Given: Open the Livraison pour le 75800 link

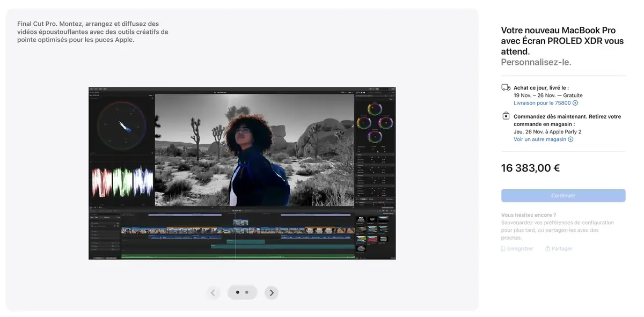Looking at the screenshot, I should click(x=546, y=103).
